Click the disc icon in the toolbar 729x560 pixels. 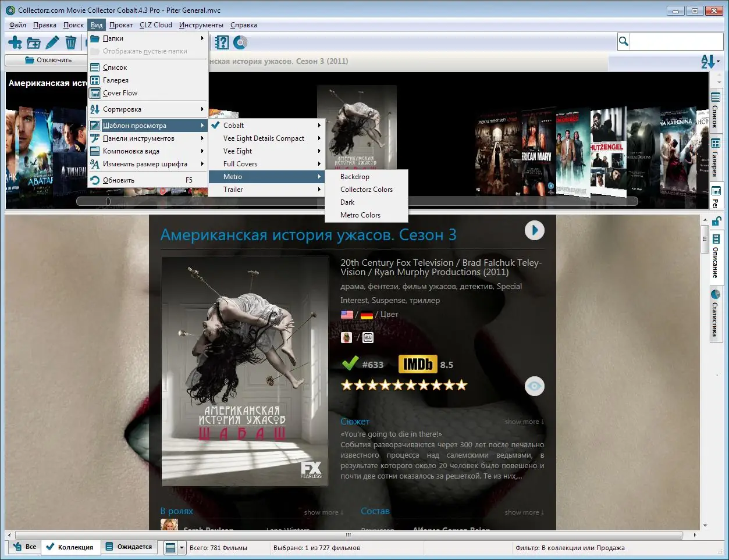pos(240,42)
